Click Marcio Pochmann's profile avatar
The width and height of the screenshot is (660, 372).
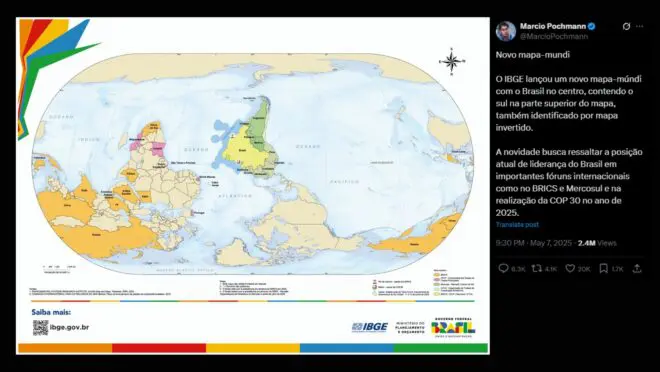tap(506, 31)
